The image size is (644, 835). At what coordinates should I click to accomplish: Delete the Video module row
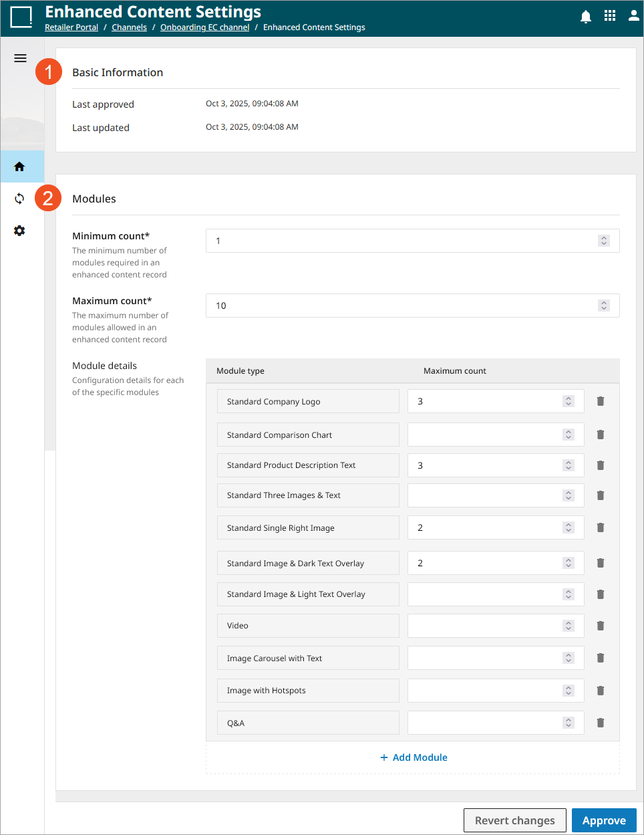tap(601, 626)
